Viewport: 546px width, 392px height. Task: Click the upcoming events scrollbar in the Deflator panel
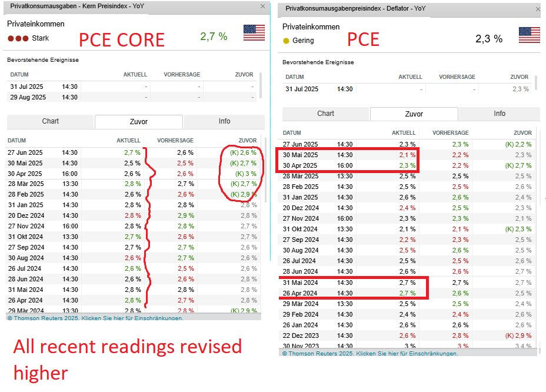[536, 82]
